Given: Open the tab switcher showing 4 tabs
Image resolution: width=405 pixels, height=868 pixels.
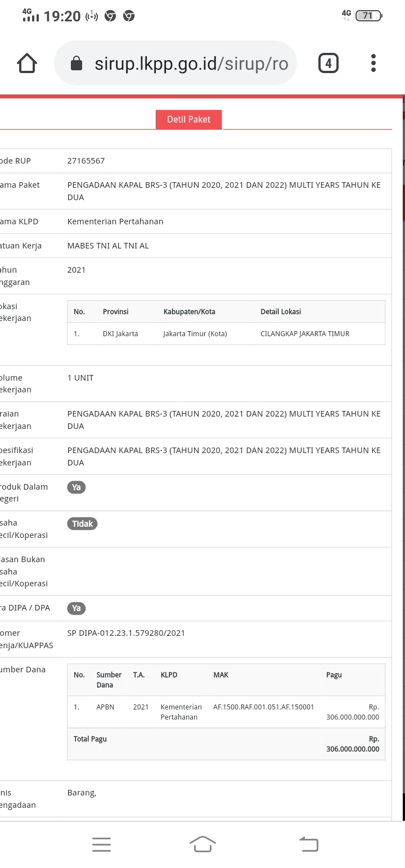Looking at the screenshot, I should 328,64.
